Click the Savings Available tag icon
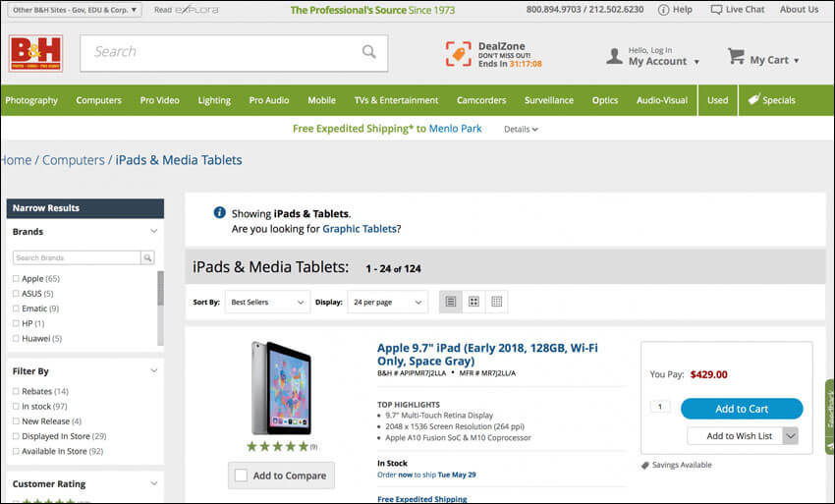 [x=645, y=465]
